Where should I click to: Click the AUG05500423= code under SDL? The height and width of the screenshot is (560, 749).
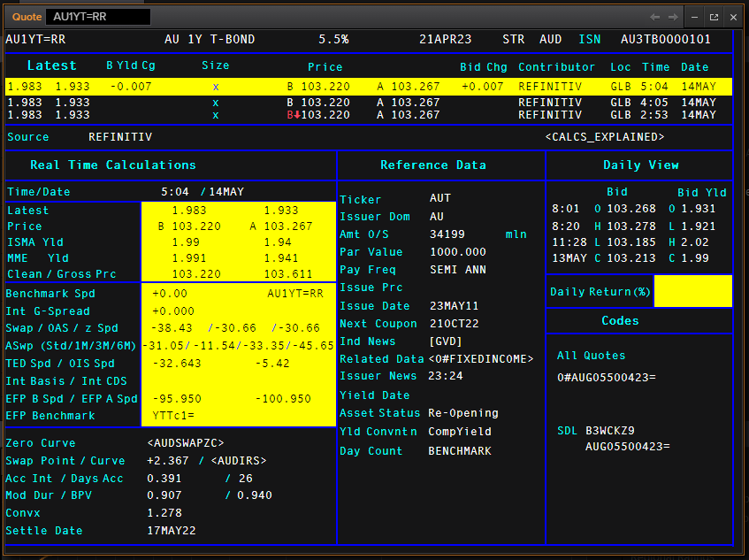pyautogui.click(x=627, y=446)
